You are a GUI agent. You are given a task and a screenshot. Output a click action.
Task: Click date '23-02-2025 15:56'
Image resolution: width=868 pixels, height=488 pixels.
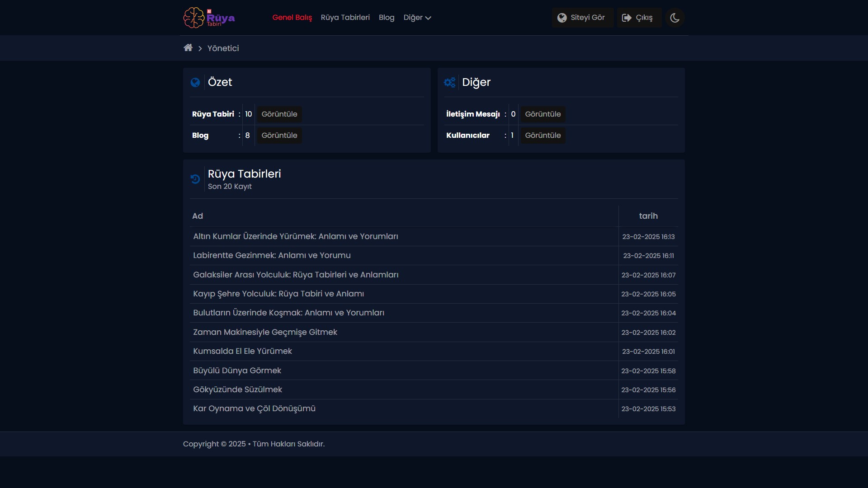pos(648,390)
